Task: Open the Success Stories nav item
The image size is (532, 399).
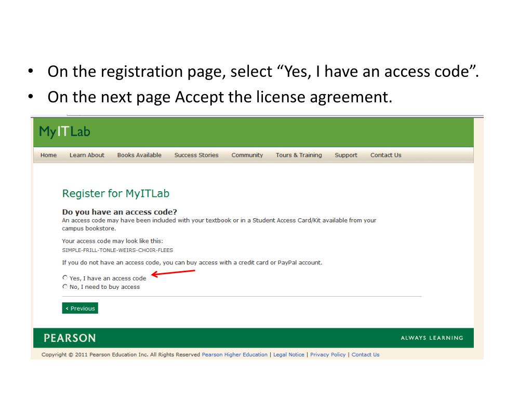Action: click(x=196, y=155)
